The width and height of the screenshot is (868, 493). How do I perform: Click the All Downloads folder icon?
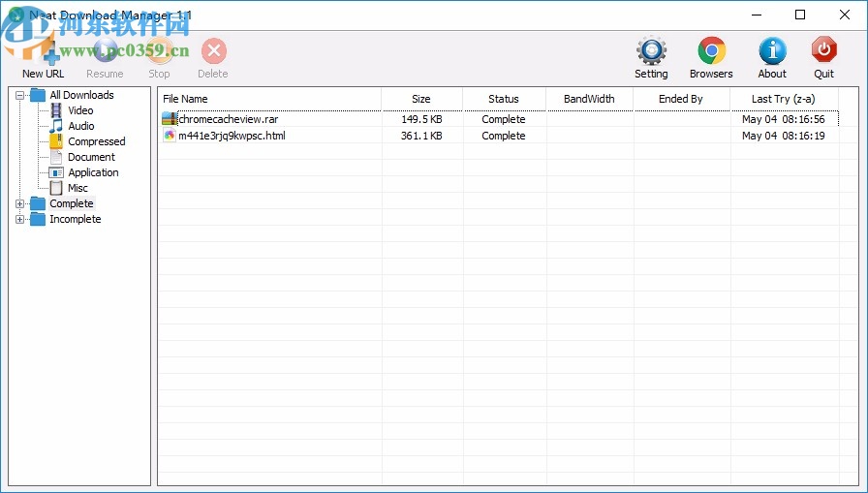(38, 95)
